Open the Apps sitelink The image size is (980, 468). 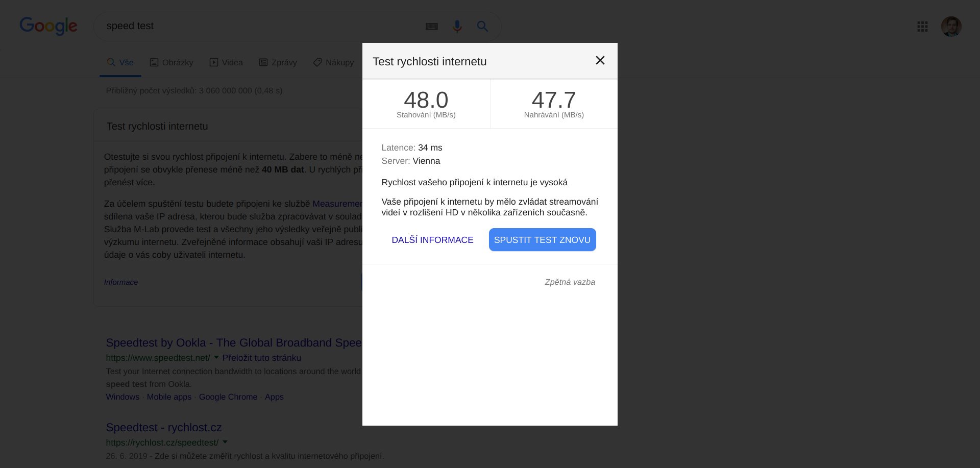tap(274, 397)
